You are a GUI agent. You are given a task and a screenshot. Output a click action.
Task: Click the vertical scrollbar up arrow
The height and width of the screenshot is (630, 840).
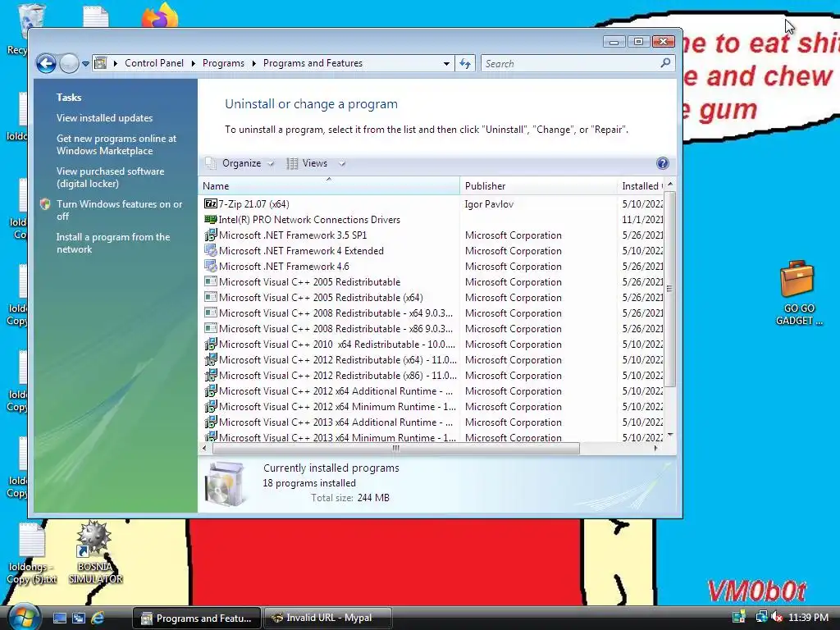point(669,185)
